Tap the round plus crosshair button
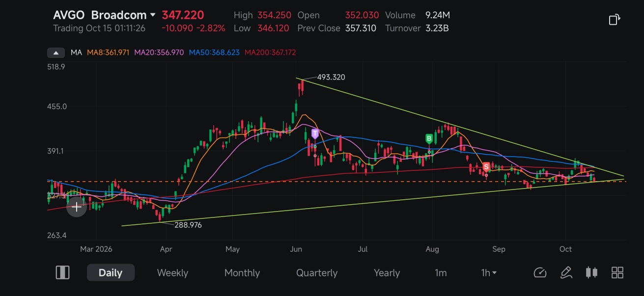The image size is (644, 296). [77, 207]
